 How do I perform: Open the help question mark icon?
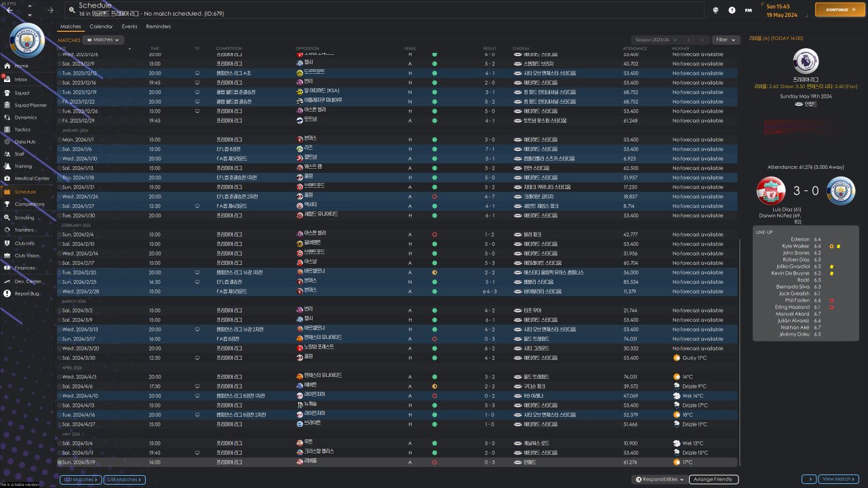pos(732,10)
